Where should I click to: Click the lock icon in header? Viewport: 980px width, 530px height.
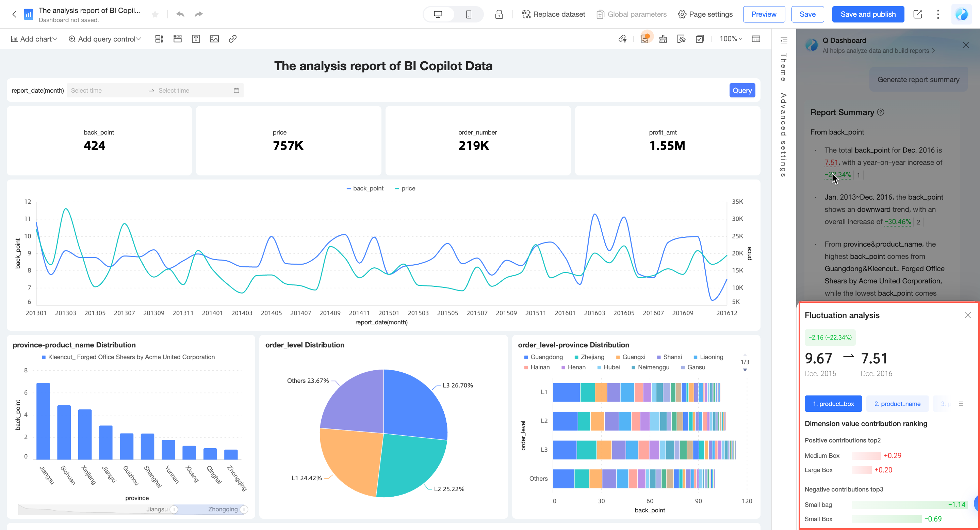pyautogui.click(x=499, y=14)
